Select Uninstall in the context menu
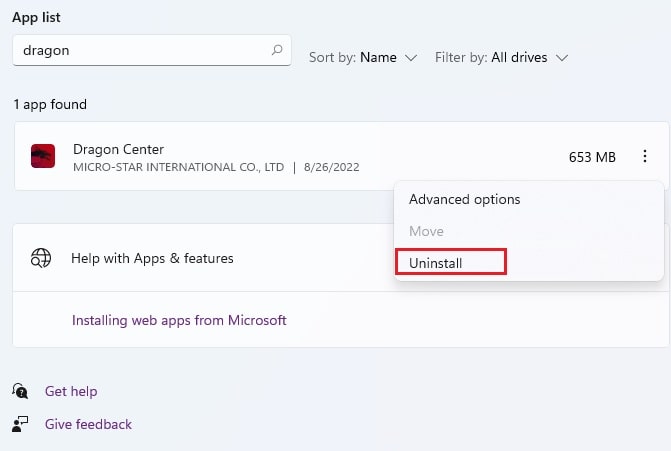This screenshot has height=451, width=671. 436,263
